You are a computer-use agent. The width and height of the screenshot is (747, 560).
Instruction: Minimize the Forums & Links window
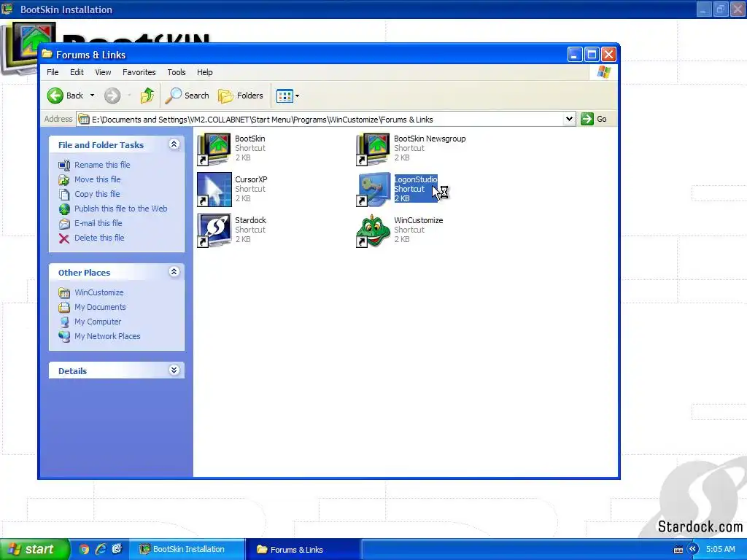[575, 55]
